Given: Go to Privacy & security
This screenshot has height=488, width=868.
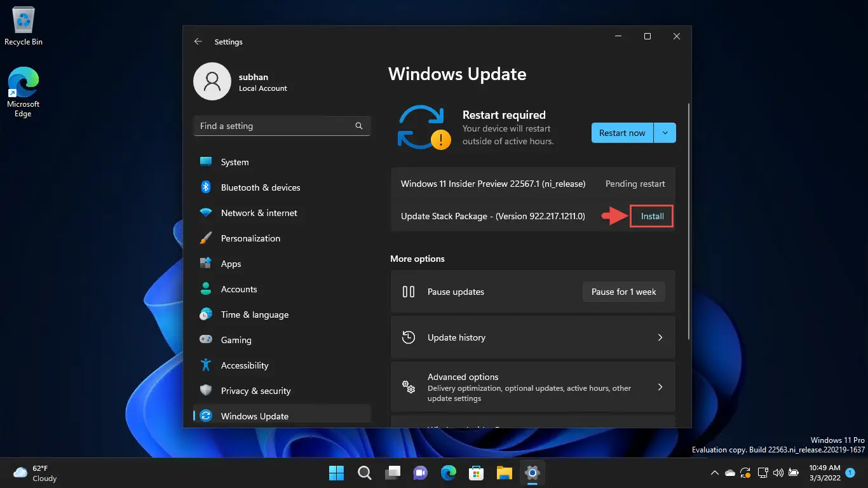Looking at the screenshot, I should [282, 391].
